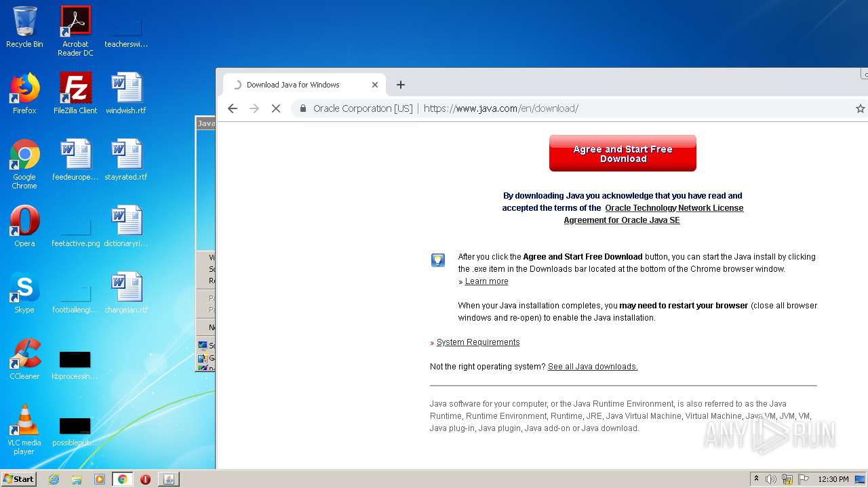Click the site security padlock icon
This screenshot has width=868, height=488.
[303, 108]
